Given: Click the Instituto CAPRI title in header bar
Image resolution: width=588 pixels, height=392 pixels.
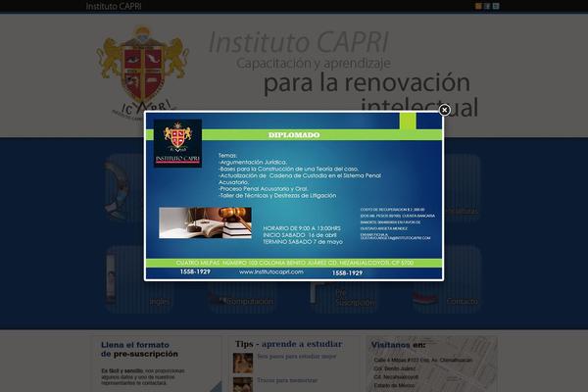Looking at the screenshot, I should (x=114, y=7).
